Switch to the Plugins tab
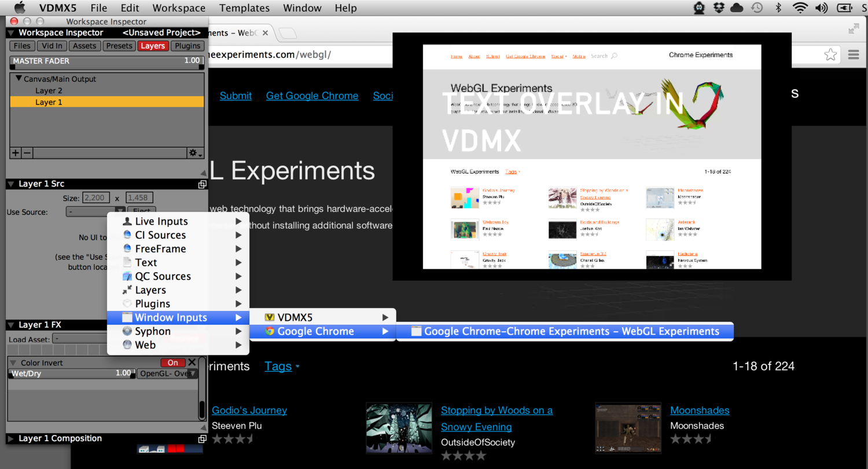868x469 pixels. point(187,46)
